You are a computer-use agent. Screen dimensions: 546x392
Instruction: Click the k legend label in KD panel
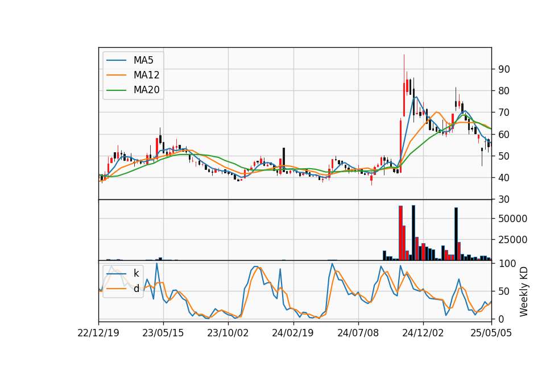pyautogui.click(x=136, y=273)
